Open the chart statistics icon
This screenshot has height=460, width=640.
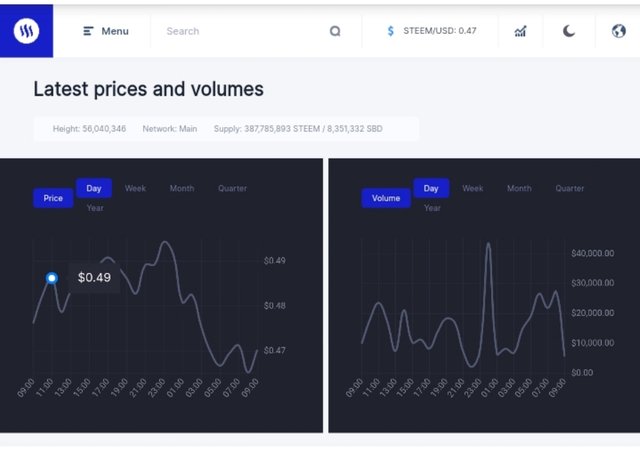pyautogui.click(x=520, y=31)
